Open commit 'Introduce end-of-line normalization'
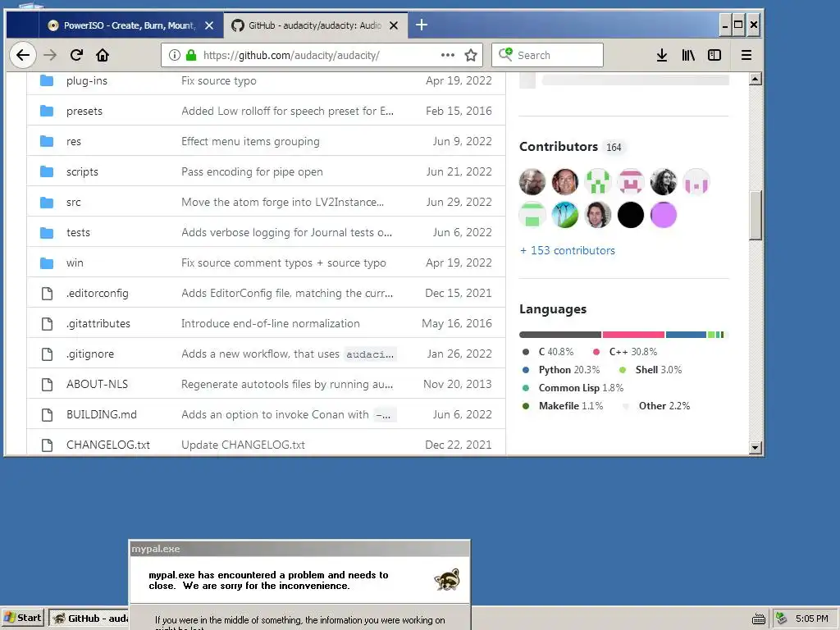840x630 pixels. tap(271, 323)
